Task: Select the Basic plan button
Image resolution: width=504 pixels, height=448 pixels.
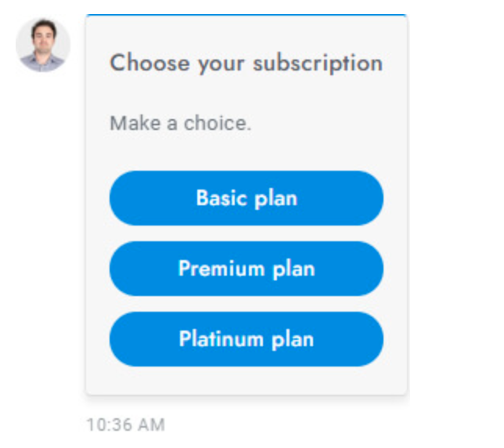Action: click(247, 198)
